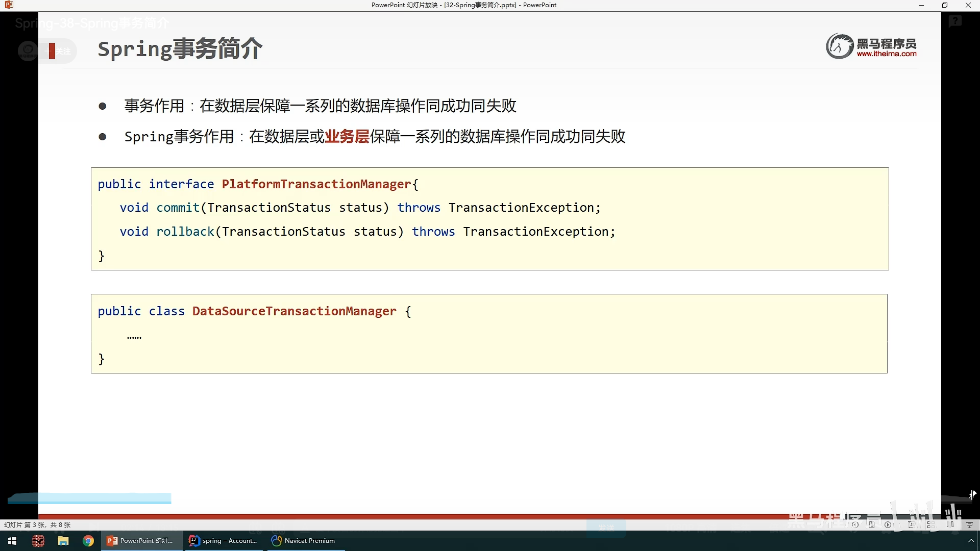980x551 pixels.
Task: Click the previous slide arrow in status bar
Action: [855, 524]
